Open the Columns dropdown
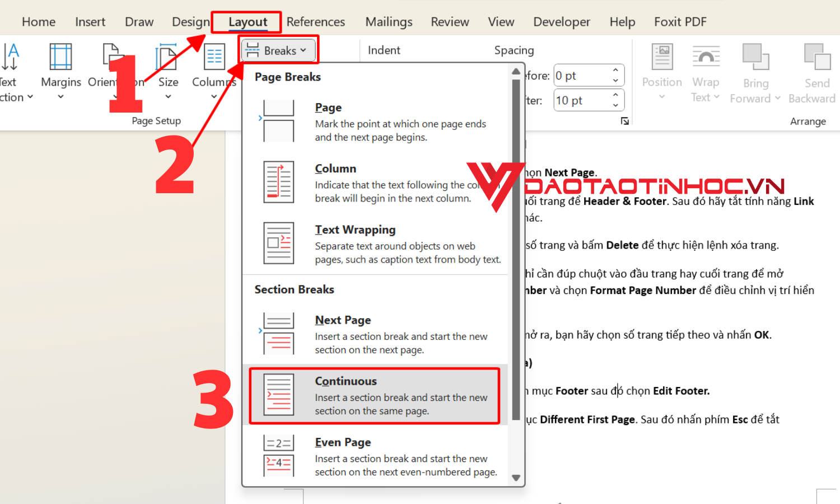This screenshot has width=840, height=504. tap(214, 72)
